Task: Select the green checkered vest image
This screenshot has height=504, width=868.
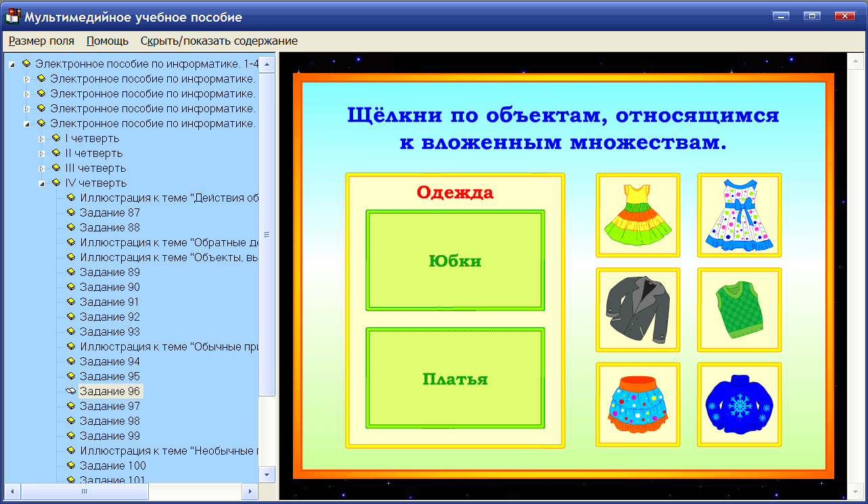Action: (739, 309)
